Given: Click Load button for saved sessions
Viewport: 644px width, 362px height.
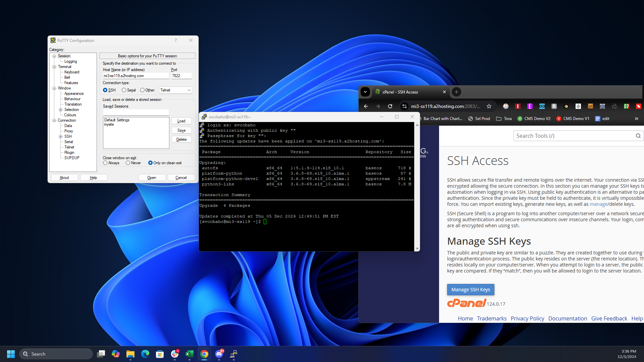Looking at the screenshot, I should [x=181, y=121].
